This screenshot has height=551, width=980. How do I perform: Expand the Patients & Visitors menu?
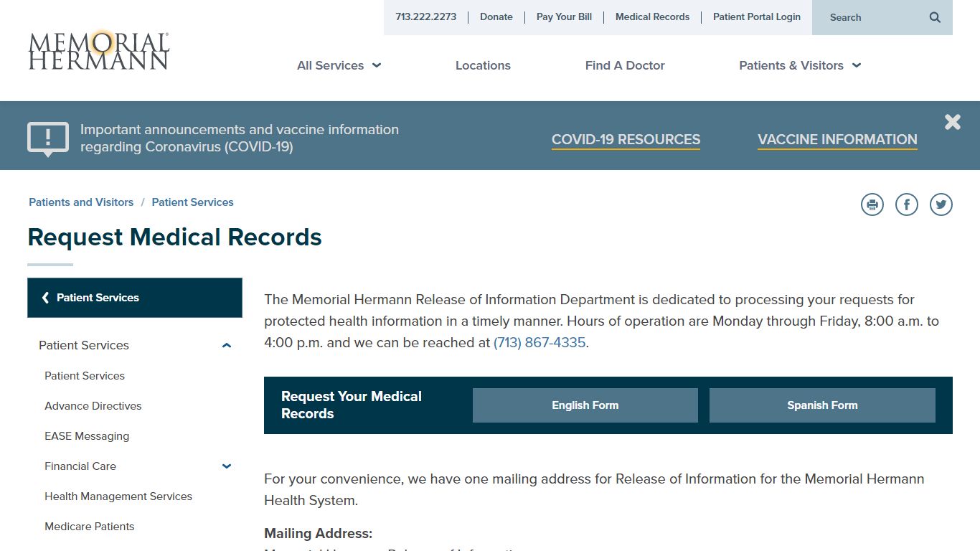(x=800, y=65)
